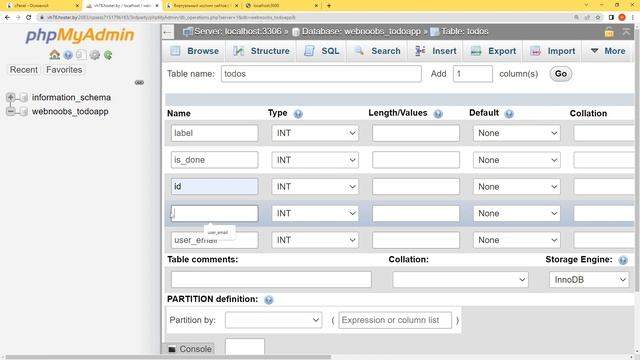The image size is (640, 360).
Task: Click the sidebar documentation help icon
Action: point(68,55)
